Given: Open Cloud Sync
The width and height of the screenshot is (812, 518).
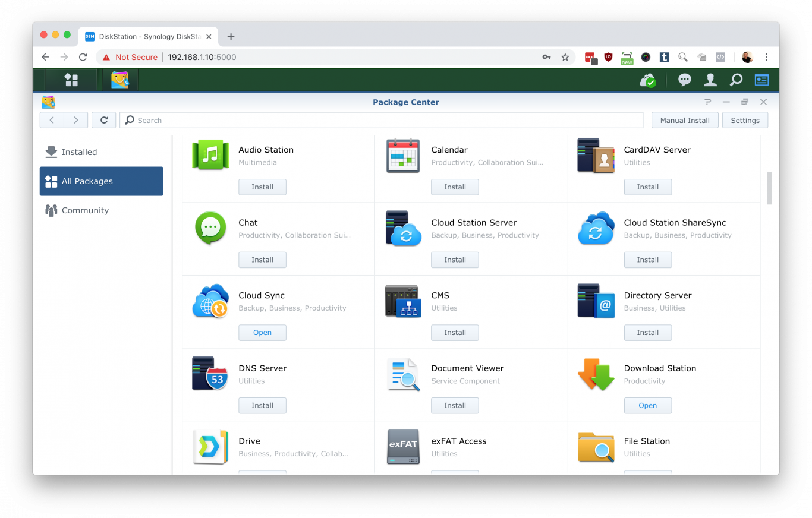Looking at the screenshot, I should [x=262, y=333].
